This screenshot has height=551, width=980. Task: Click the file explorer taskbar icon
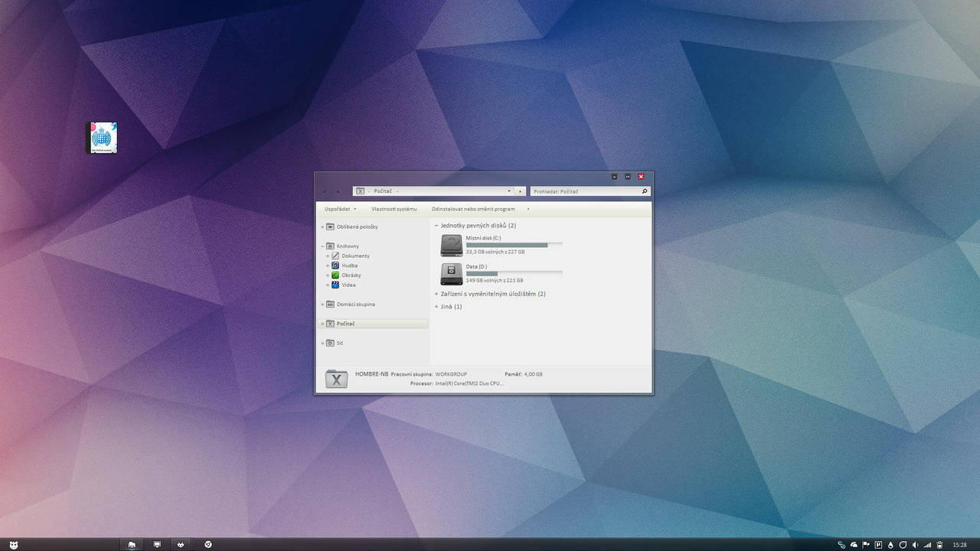pos(132,545)
